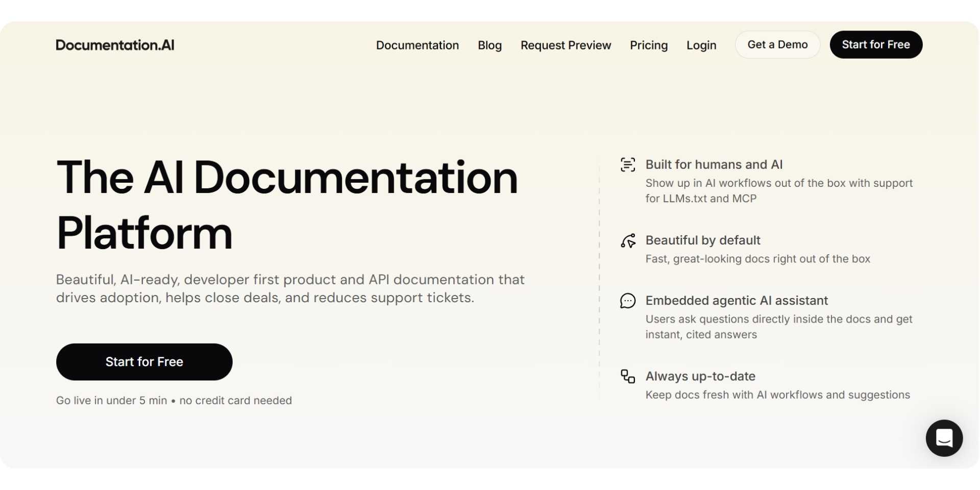
Task: Click Start for Free in the top navigation
Action: click(x=876, y=44)
